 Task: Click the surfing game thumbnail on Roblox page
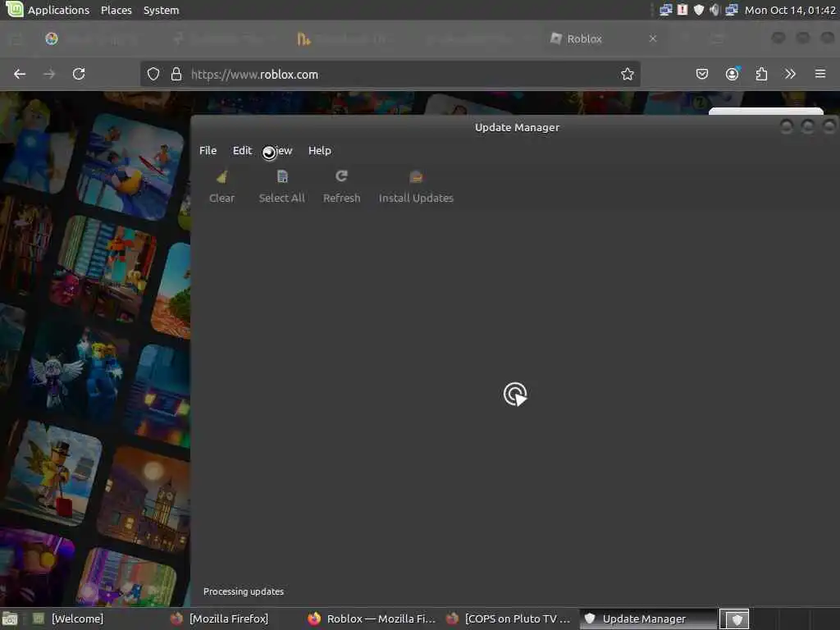point(131,166)
